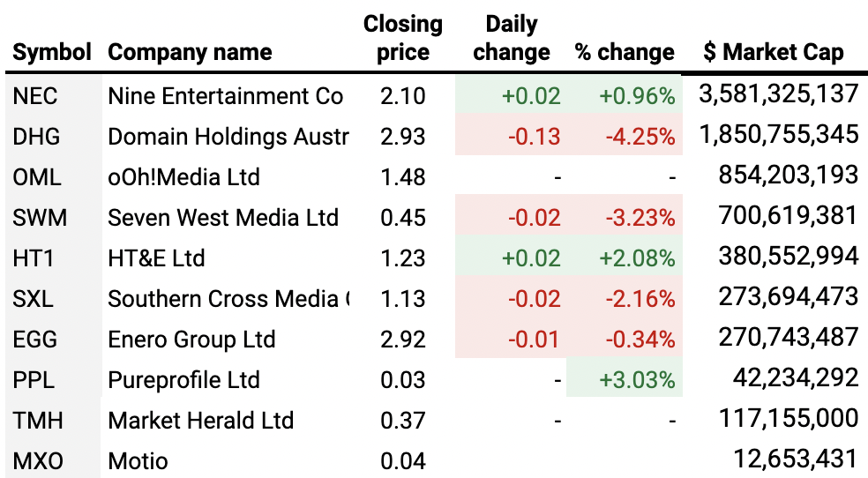Click the 3,581,325,137 market cap value

click(778, 94)
